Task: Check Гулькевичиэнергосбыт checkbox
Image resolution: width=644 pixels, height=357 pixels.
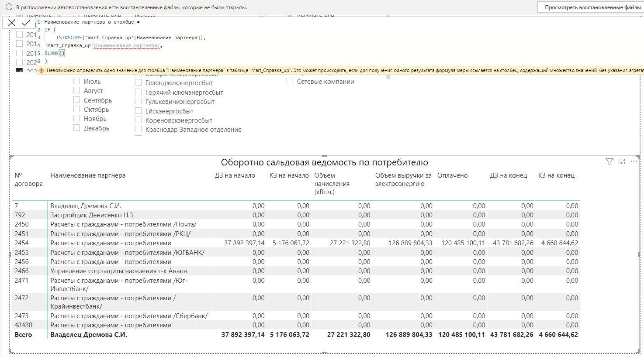Action: click(x=138, y=101)
